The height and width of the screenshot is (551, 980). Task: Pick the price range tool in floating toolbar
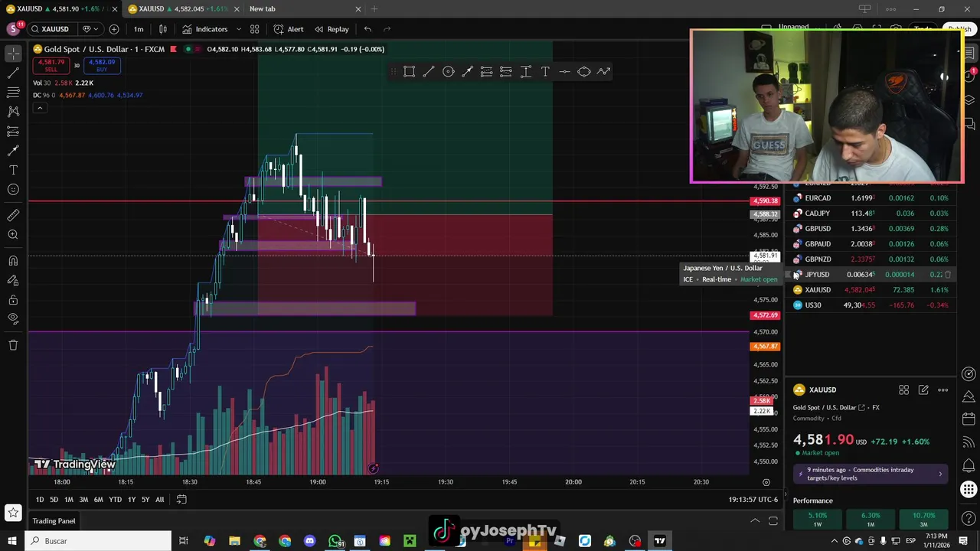(x=526, y=72)
